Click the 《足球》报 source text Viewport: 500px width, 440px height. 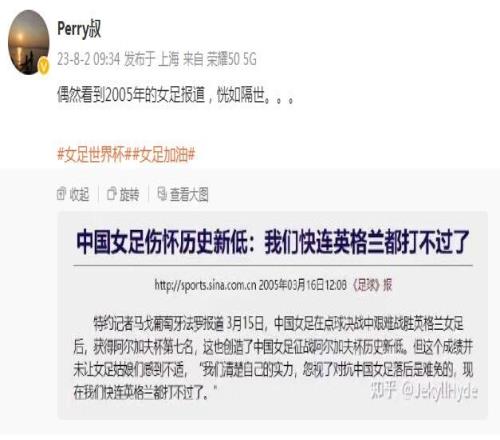(x=372, y=285)
